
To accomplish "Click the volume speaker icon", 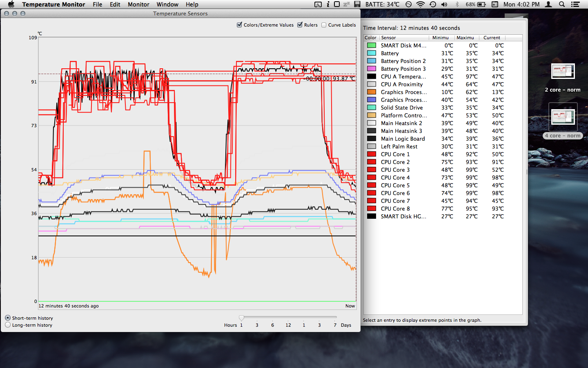I will point(444,4).
